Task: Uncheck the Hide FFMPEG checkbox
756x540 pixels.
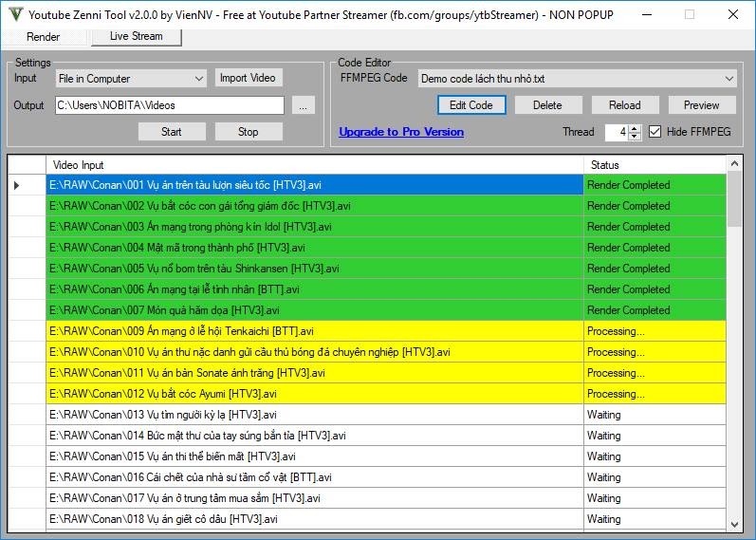Action: click(655, 132)
